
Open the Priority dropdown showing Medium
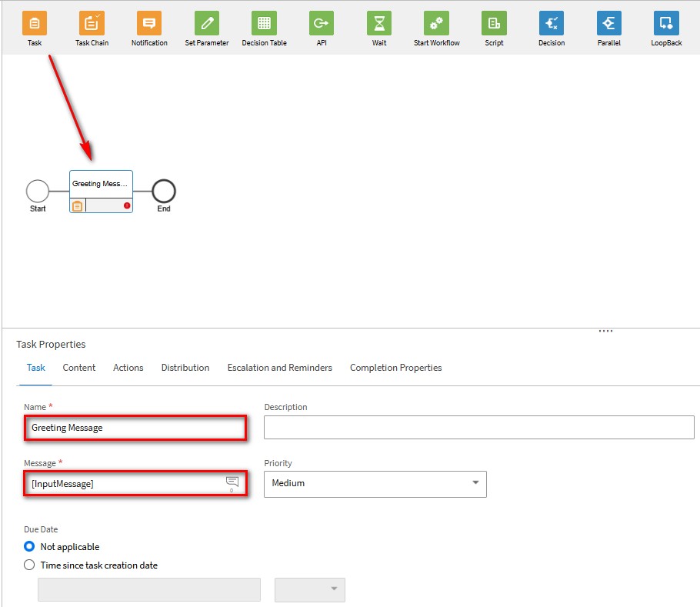point(375,484)
